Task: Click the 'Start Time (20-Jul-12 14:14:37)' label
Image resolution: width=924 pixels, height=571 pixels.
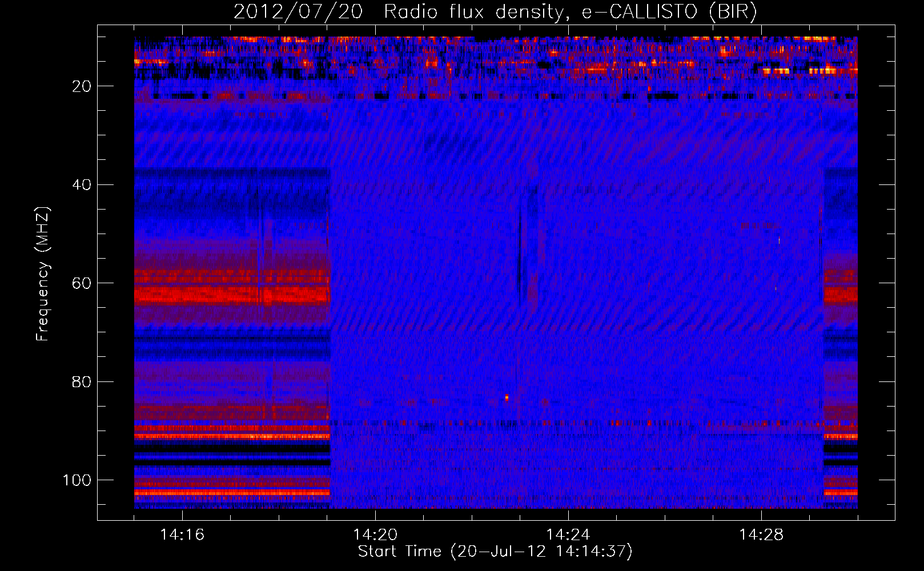Action: click(495, 552)
